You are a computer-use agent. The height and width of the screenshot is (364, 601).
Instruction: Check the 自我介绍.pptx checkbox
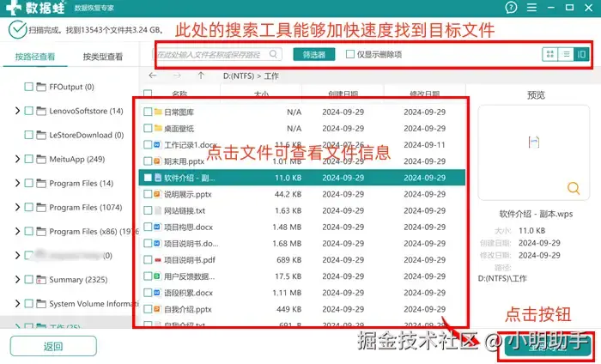coord(148,309)
